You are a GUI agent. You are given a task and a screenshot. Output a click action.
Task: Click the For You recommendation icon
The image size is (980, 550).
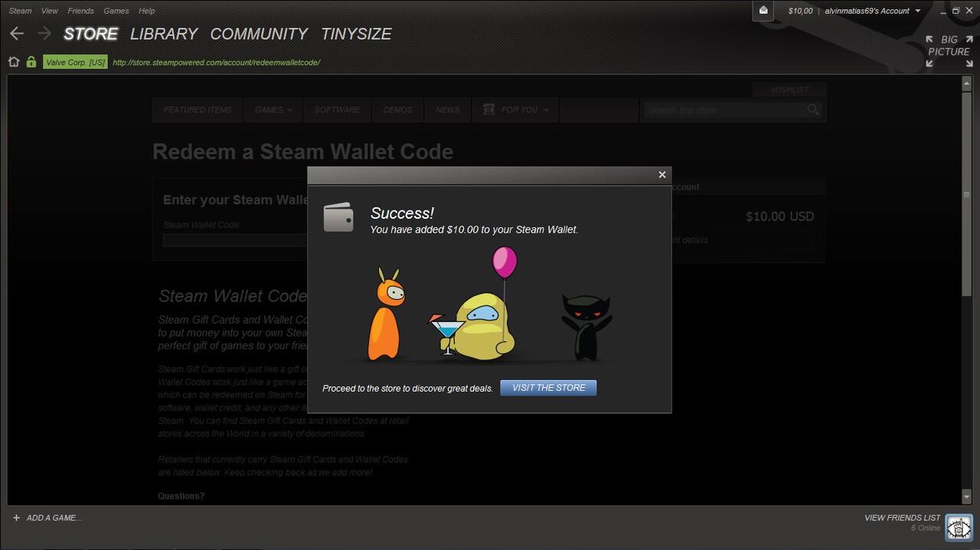[488, 110]
